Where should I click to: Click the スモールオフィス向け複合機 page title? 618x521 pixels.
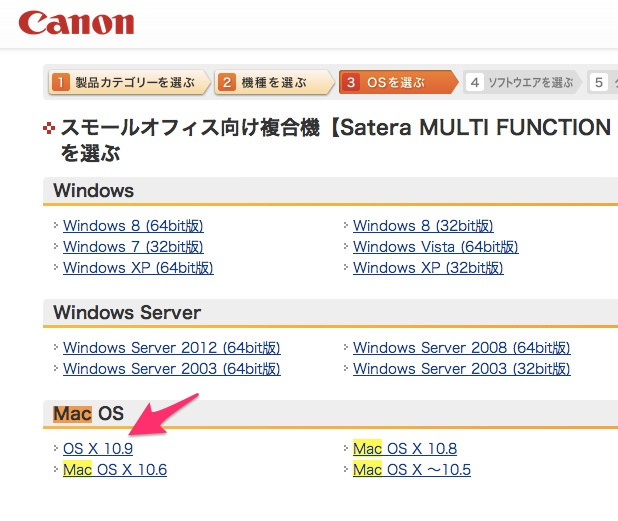[x=335, y=140]
